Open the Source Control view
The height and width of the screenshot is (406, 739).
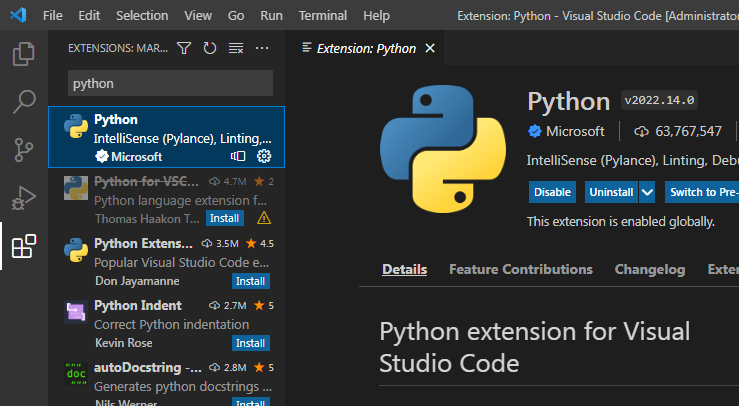coord(24,150)
